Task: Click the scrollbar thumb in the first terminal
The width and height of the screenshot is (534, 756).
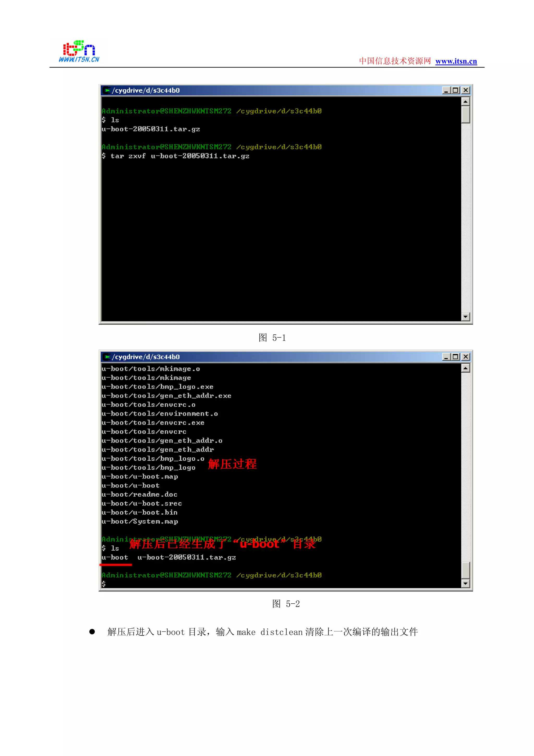Action: tap(465, 115)
